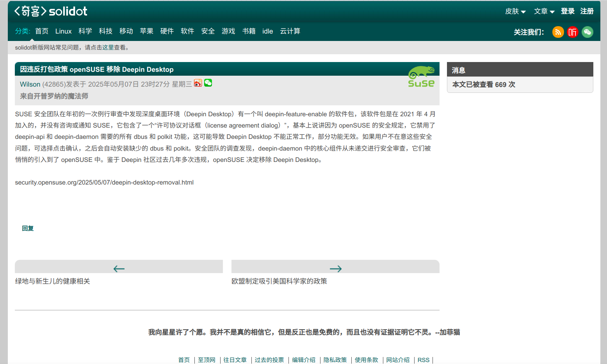Open footer link 往日文章
Viewport: 607px width, 364px height.
(x=235, y=360)
